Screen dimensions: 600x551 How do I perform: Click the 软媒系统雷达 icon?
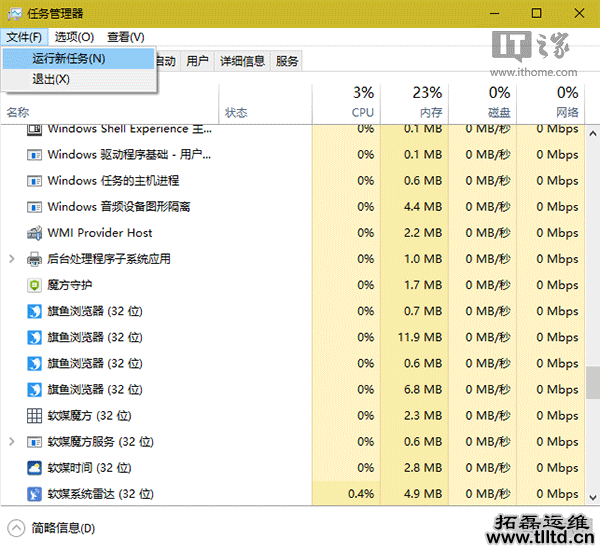[x=34, y=494]
